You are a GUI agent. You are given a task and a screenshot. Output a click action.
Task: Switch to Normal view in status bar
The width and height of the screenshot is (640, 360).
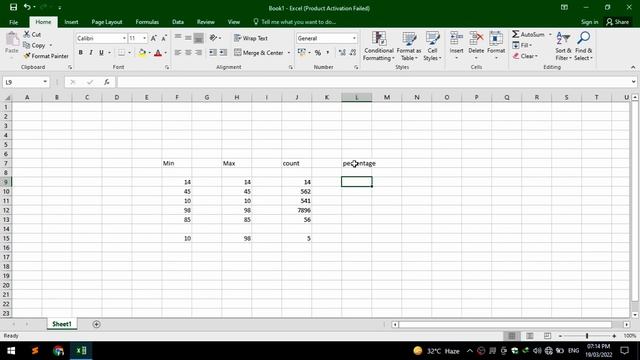tap(511, 336)
